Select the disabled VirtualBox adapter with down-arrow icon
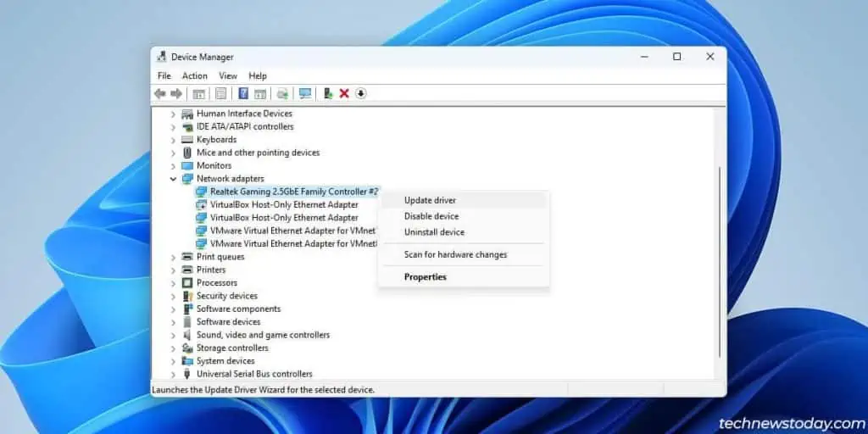The height and width of the screenshot is (434, 868). click(284, 205)
